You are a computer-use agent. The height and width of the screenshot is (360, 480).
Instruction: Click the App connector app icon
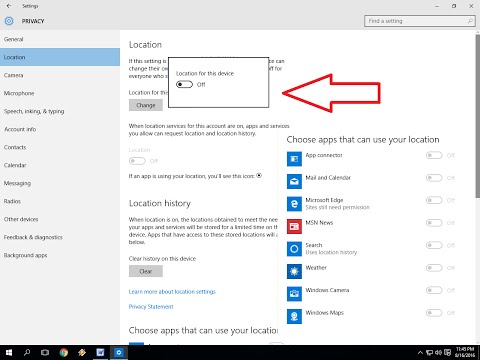point(294,159)
